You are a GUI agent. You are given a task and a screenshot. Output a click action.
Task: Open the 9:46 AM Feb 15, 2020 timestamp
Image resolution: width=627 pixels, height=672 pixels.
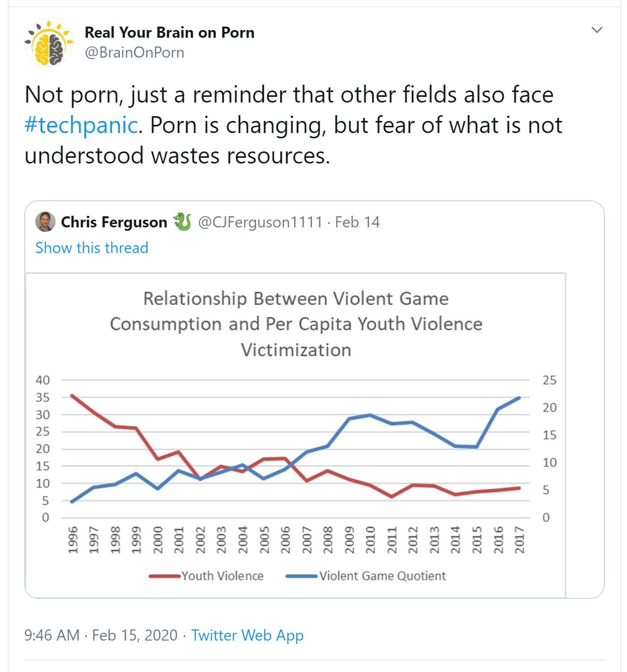click(x=101, y=635)
